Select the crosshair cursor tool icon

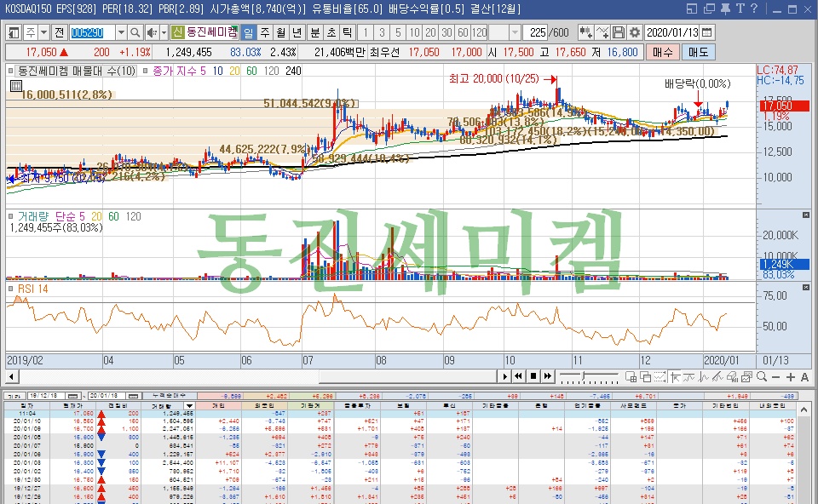[x=675, y=377]
